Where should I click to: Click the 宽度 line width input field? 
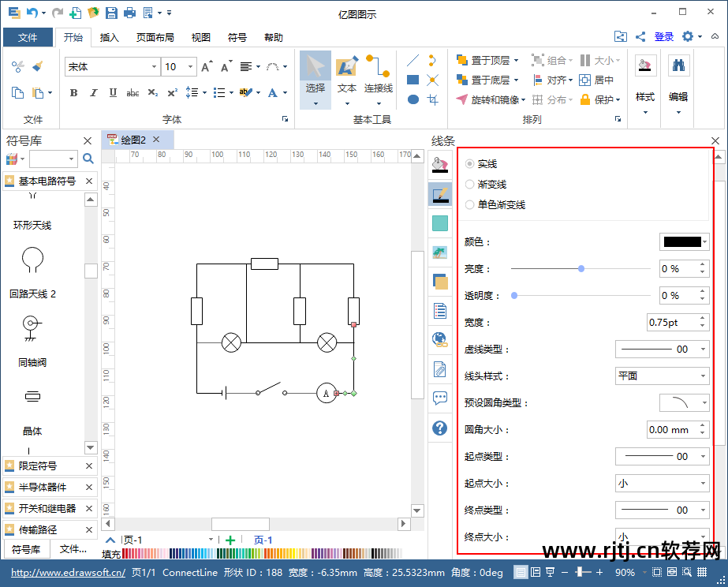670,323
